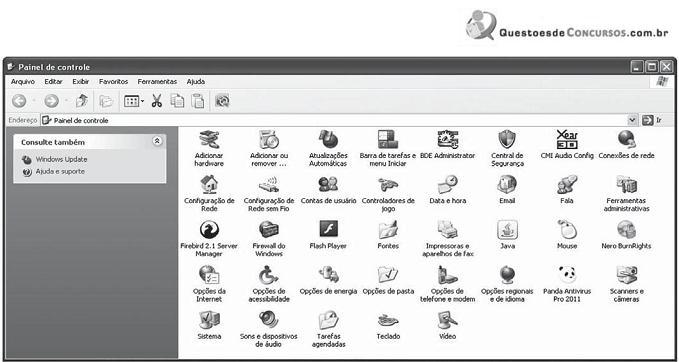Launch BDE Administrator
Image resolution: width=679 pixels, height=362 pixels.
448,140
